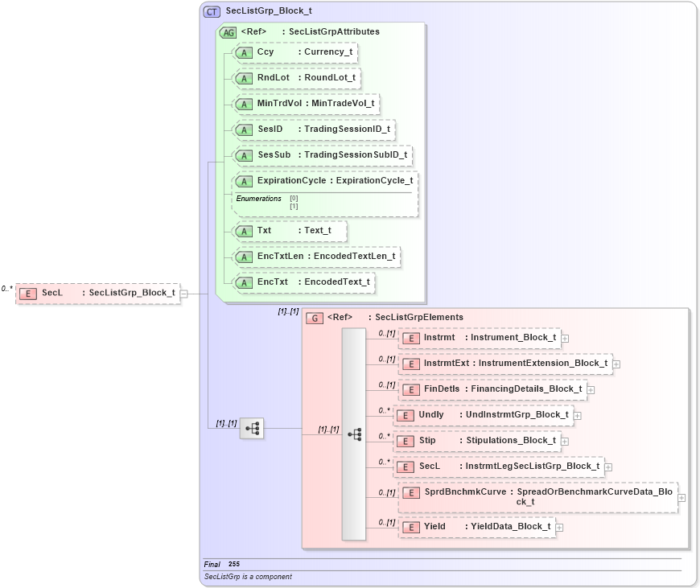Select the A icon on the Ccy attribute
The width and height of the screenshot is (700, 588).
click(x=243, y=53)
